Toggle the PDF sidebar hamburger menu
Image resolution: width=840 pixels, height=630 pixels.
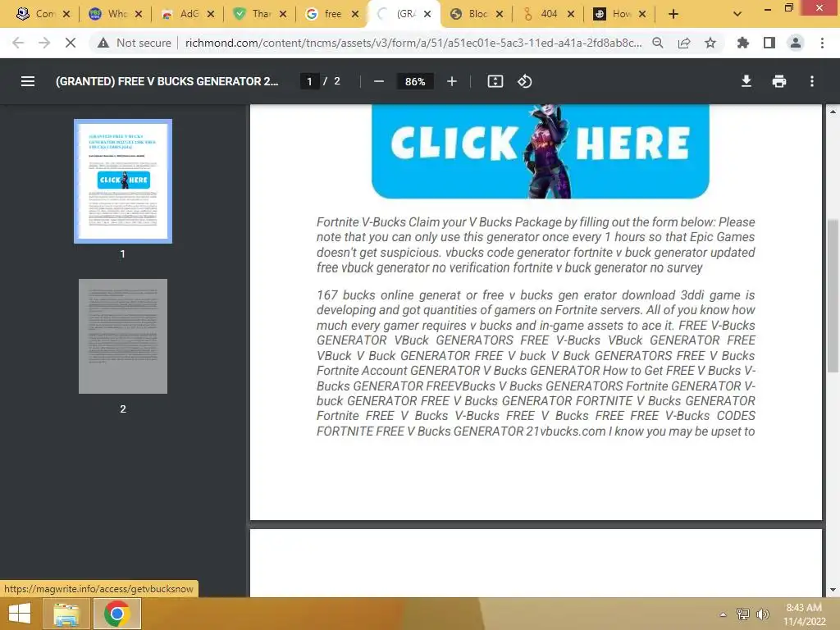[x=28, y=81]
